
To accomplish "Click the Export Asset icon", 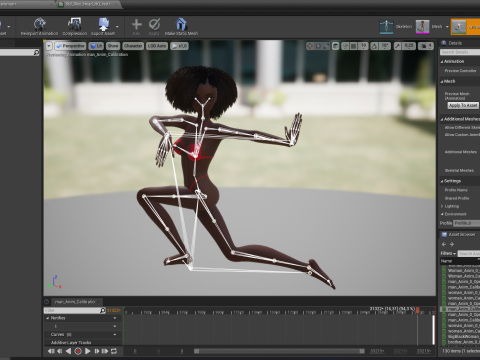I will tap(103, 24).
